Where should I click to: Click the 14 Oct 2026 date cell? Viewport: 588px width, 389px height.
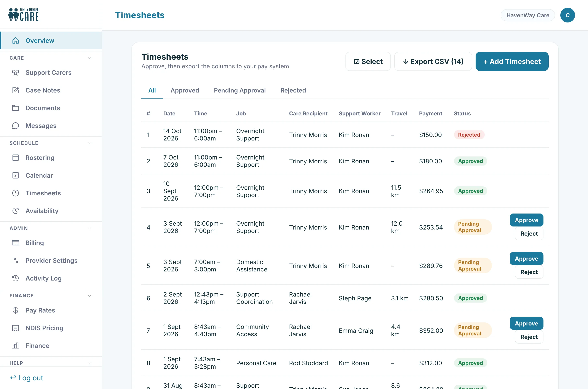[x=172, y=134]
